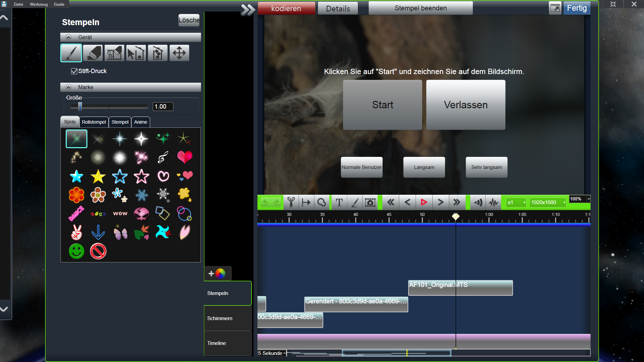Screen dimensions: 644x362
Task: Click the fast-forward double-right arrows
Action: point(457,202)
